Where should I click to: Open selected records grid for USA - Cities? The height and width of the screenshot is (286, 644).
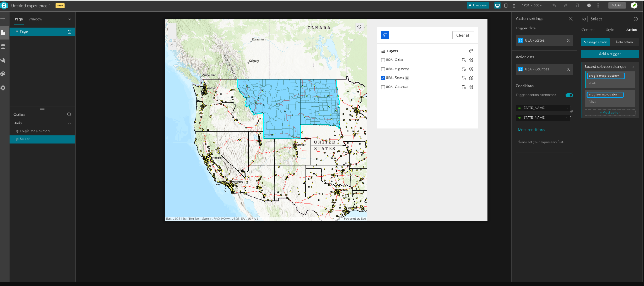[x=470, y=60]
